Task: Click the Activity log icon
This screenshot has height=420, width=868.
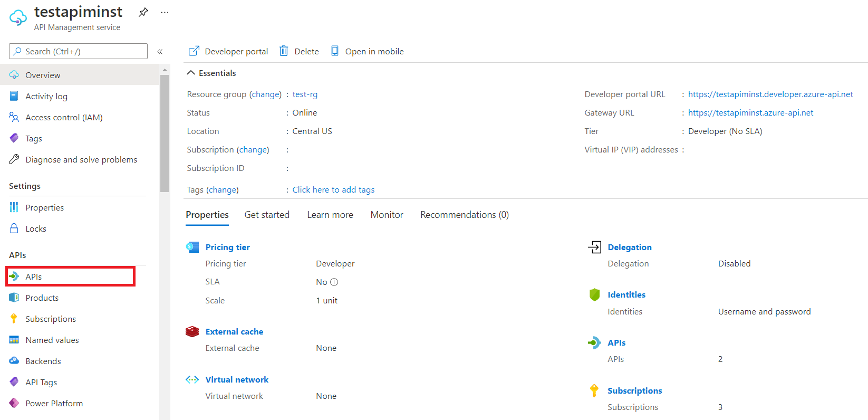Action: (x=14, y=96)
